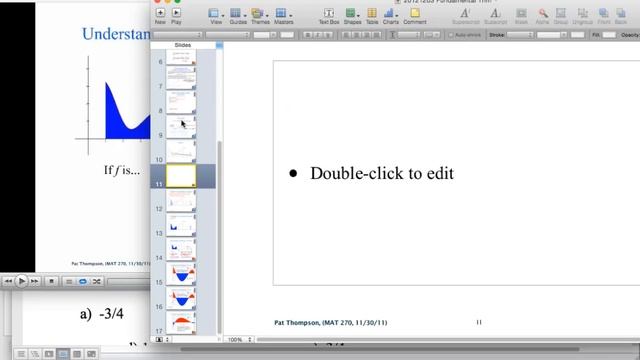Bring object to Front via toolbar

point(604,16)
